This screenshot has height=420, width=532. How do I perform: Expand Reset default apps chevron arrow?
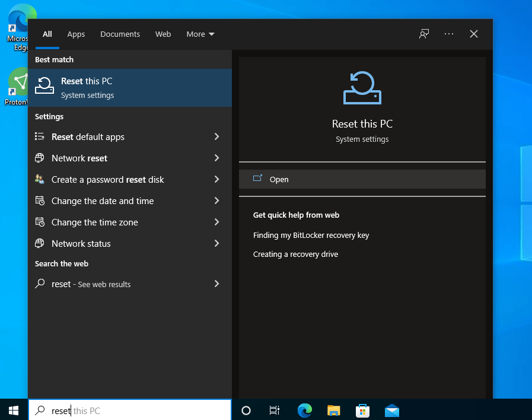click(216, 137)
